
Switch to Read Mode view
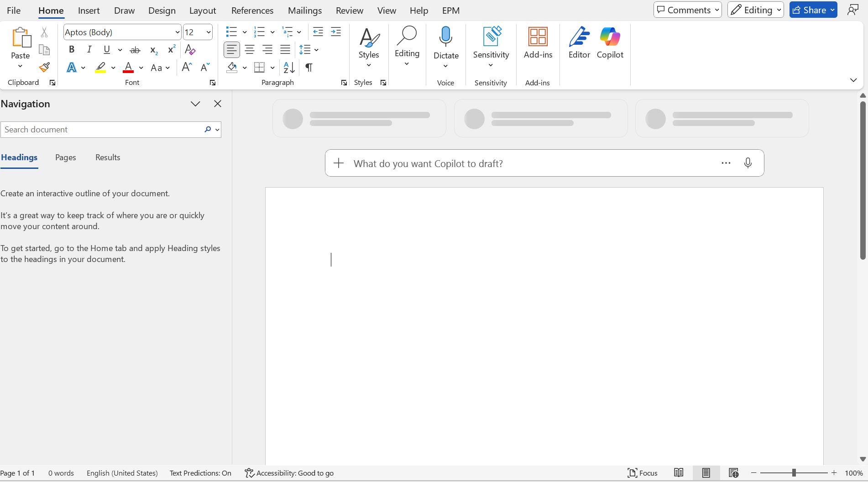[679, 473]
